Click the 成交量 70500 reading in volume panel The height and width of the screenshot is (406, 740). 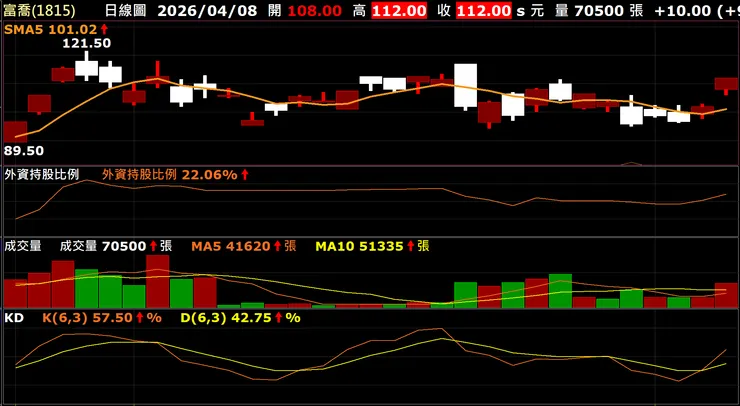pyautogui.click(x=116, y=246)
